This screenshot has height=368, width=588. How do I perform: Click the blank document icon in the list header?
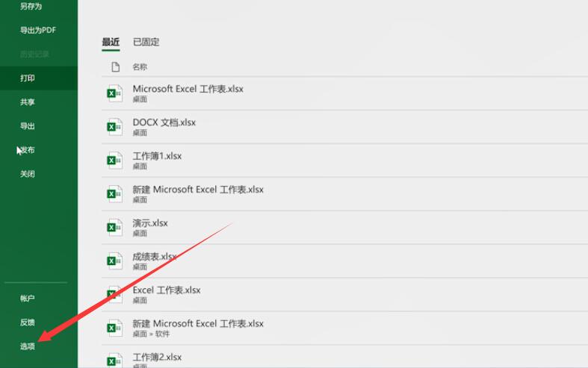click(116, 66)
